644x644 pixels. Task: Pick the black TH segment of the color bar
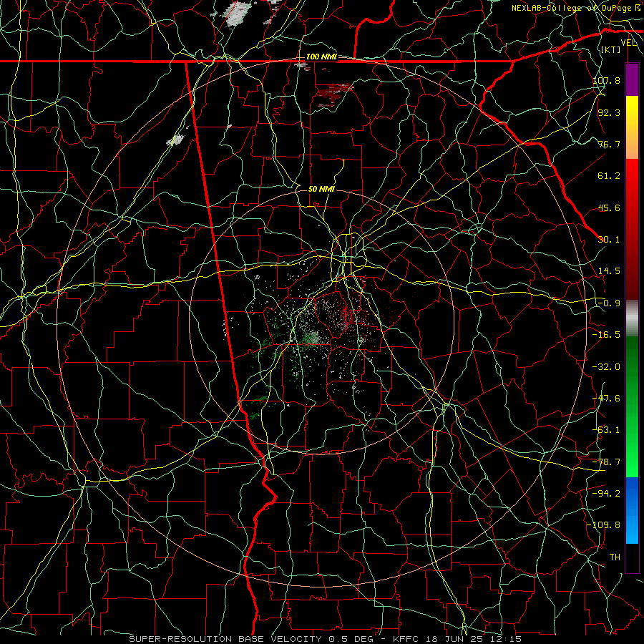click(x=632, y=557)
